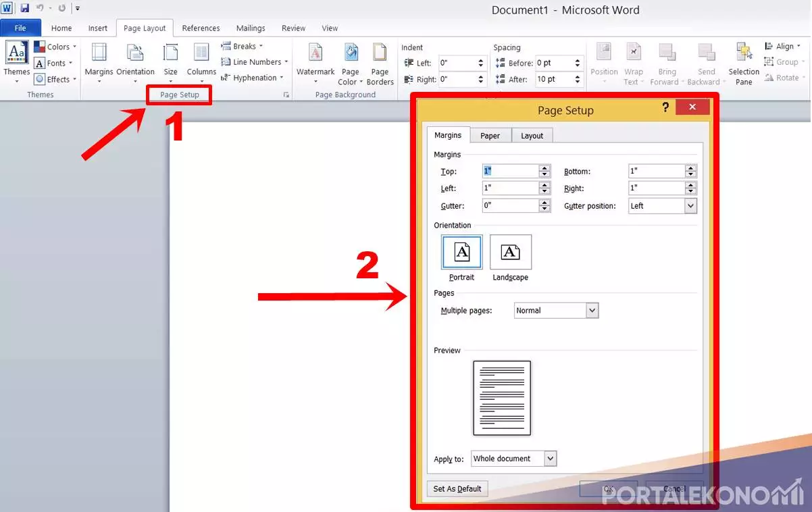The width and height of the screenshot is (812, 512).
Task: Open the Page Borders dialog
Action: (380, 63)
